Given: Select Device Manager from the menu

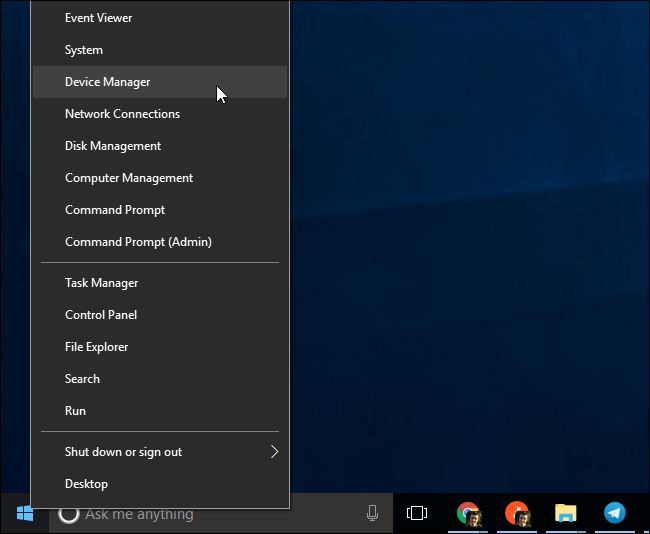Looking at the screenshot, I should coord(108,82).
